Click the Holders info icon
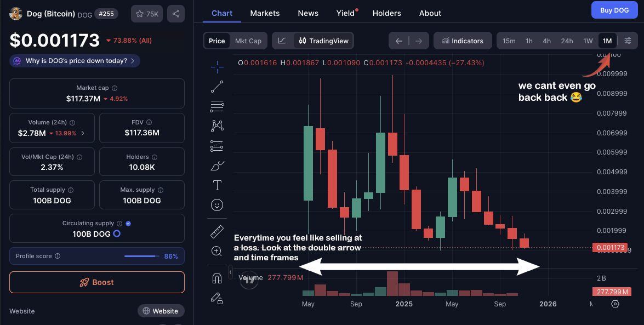This screenshot has height=325, width=644. (x=155, y=157)
